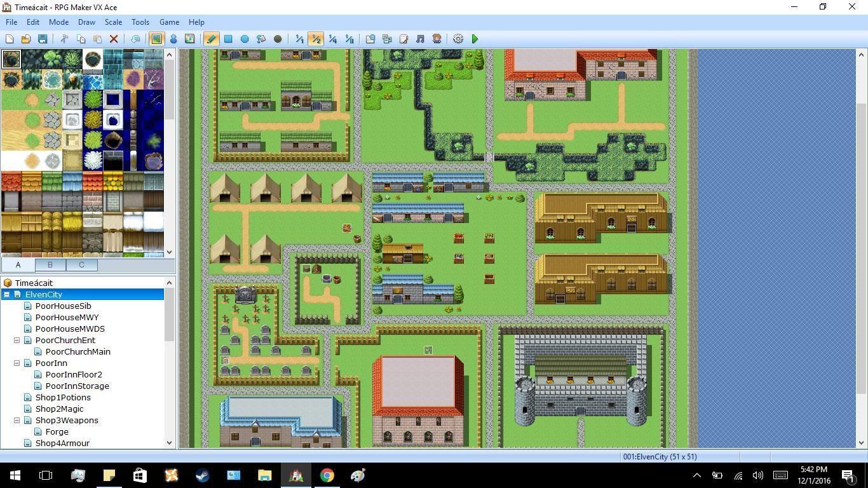Screen dimensions: 868x488
Task: Click the red X delete icon
Action: point(114,39)
